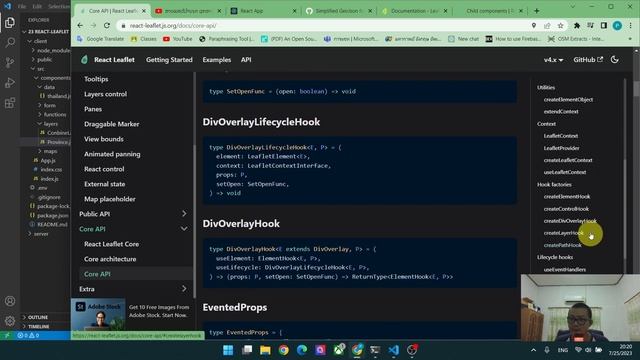This screenshot has height=360, width=640.
Task: Jump to createLayerHook in table of contents
Action: [x=563, y=233]
